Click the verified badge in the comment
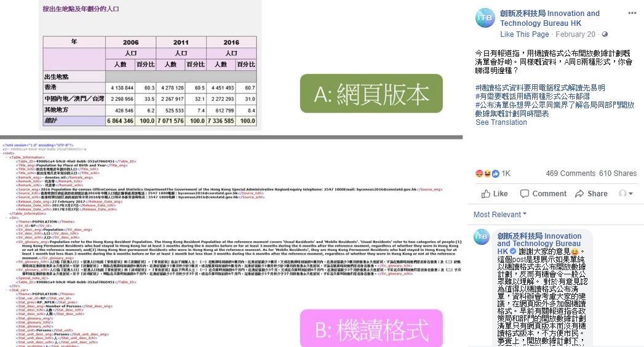Viewport: 644px width, 347px height. click(513, 251)
